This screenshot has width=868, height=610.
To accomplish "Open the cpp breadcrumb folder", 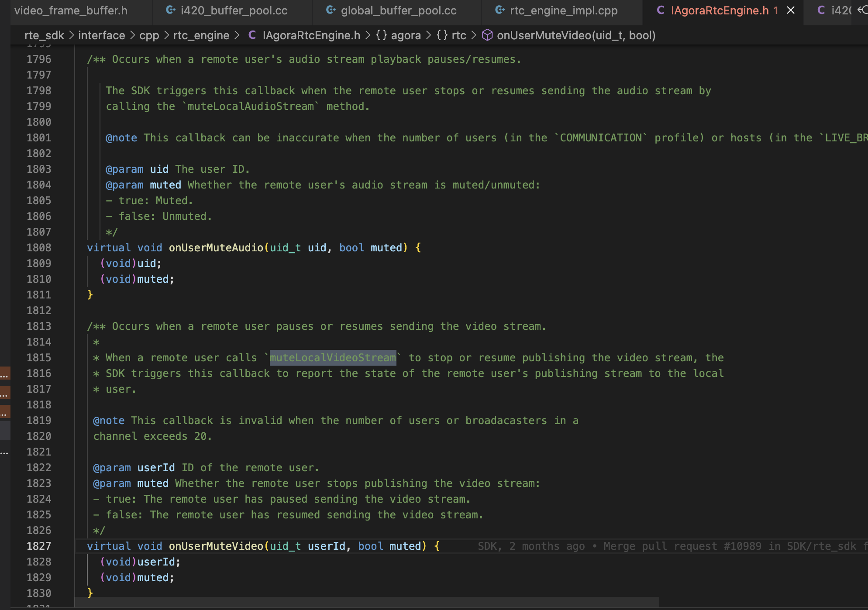I will 149,35.
